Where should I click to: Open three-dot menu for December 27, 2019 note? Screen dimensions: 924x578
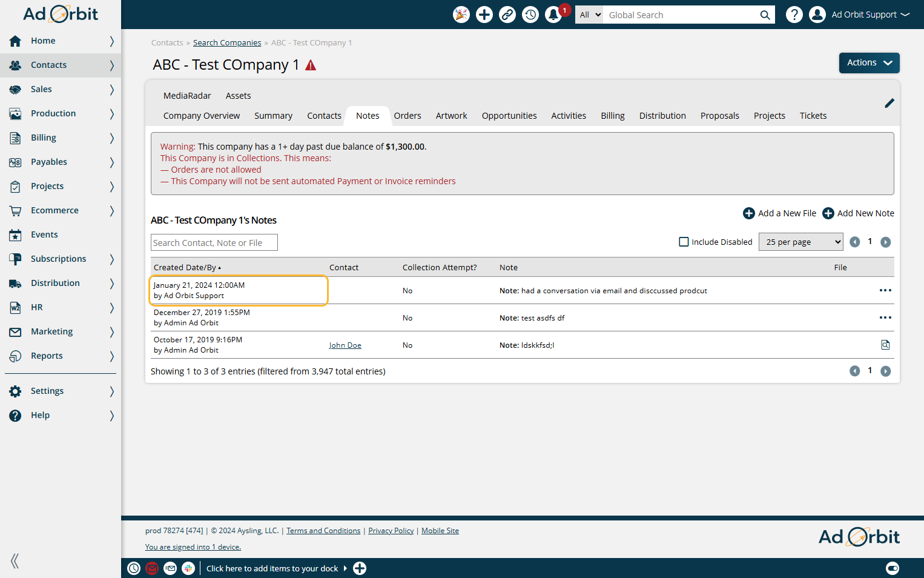click(x=885, y=317)
